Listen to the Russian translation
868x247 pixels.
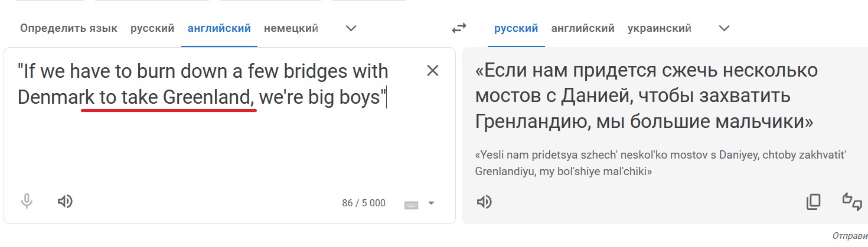pos(484,202)
